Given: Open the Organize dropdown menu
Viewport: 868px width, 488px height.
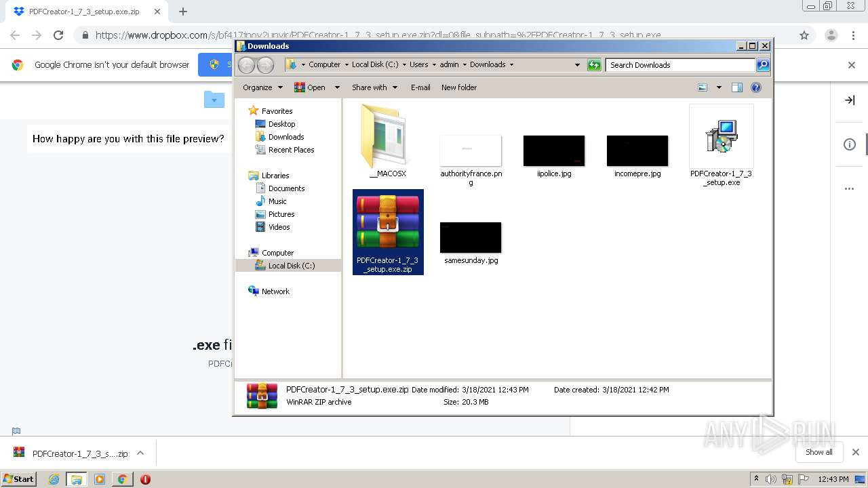Looking at the screenshot, I should click(x=262, y=87).
